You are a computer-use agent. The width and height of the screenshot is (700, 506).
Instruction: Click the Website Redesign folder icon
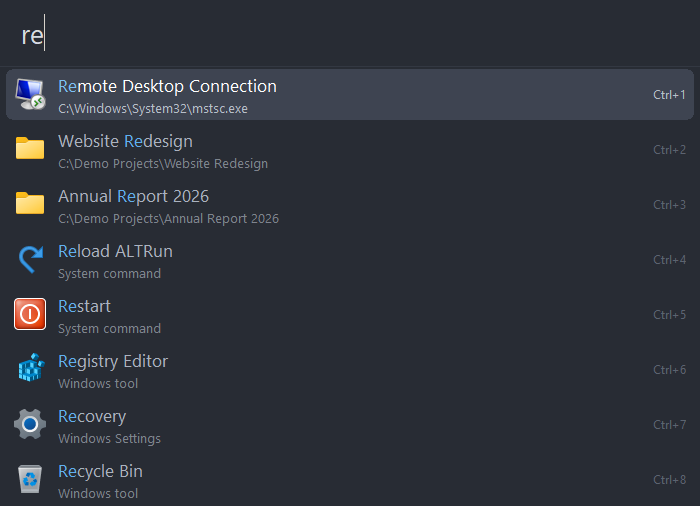(30, 149)
